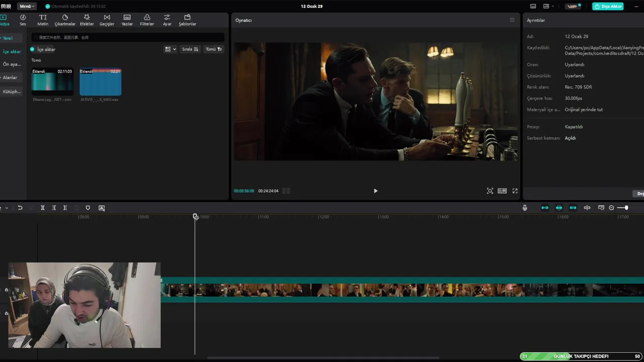Image resolution: width=644 pixels, height=362 pixels.
Task: Open the Tümü filter dropdown
Action: click(x=213, y=49)
